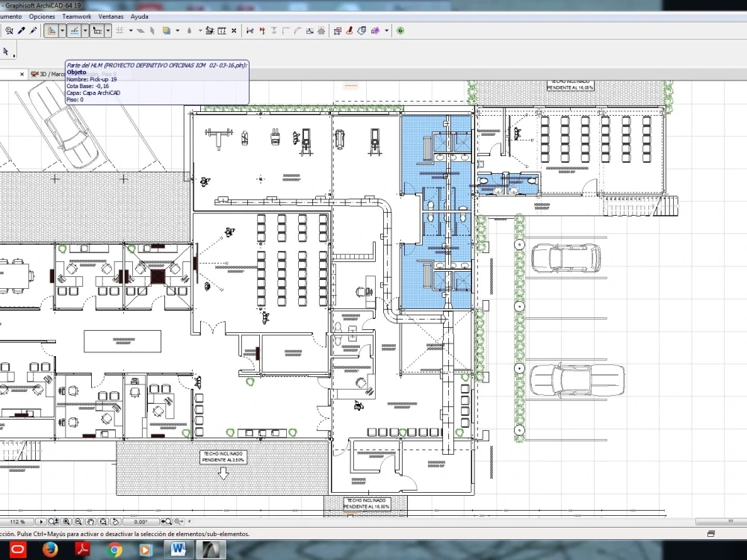Close the current floor plan tab
The image size is (747, 560).
tap(22, 74)
